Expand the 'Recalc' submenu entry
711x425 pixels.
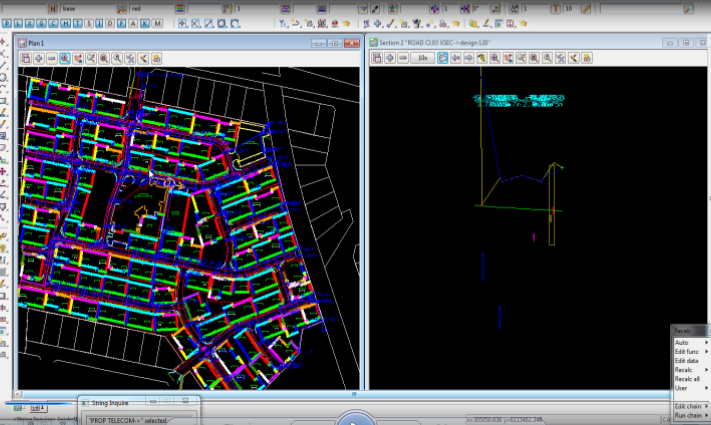pos(691,370)
